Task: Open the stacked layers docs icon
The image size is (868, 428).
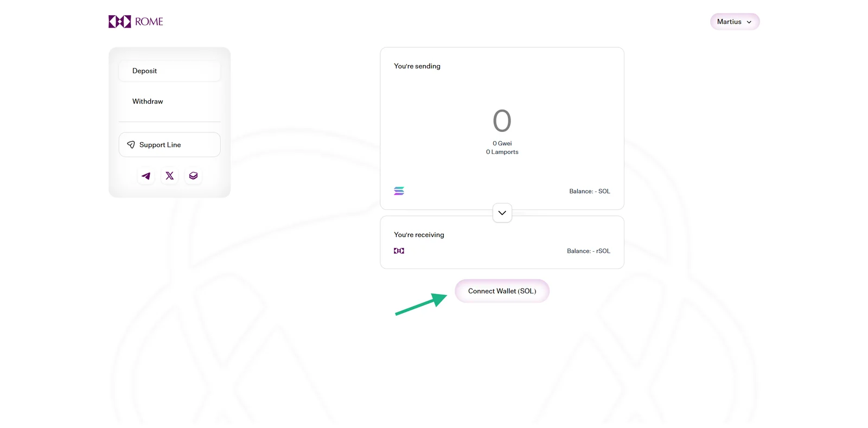Action: 193,176
